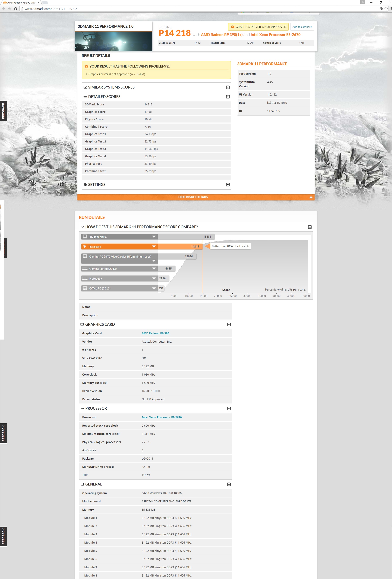The height and width of the screenshot is (579, 392).
Task: Close the AMD Radeon R9 390 tab
Action: tap(38, 3)
